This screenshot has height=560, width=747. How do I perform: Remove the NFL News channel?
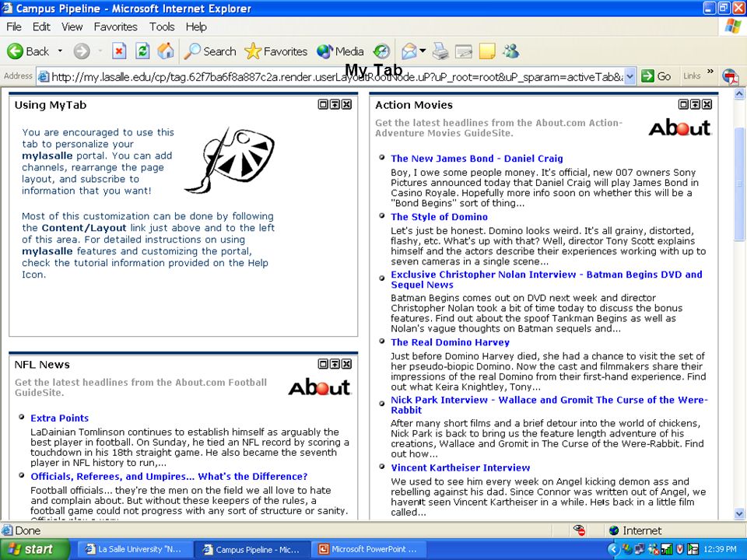tap(347, 364)
